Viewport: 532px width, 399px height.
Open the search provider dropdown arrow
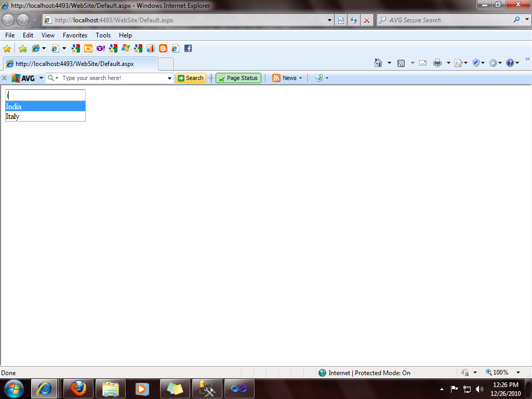527,20
